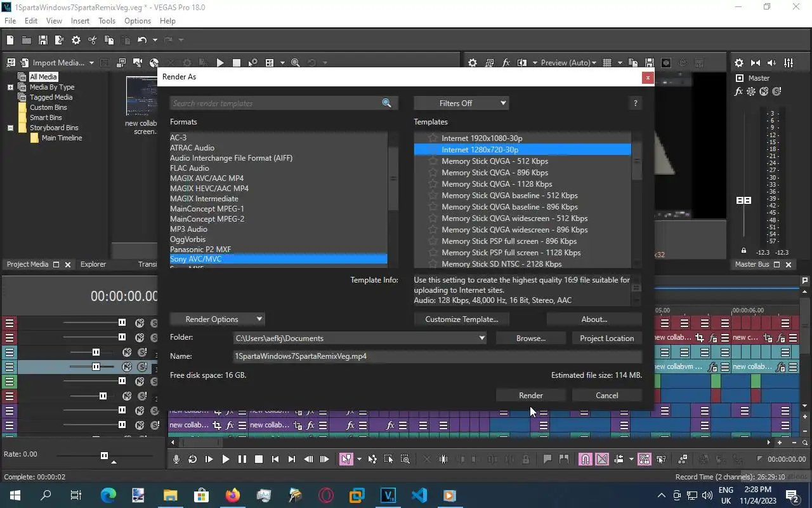The height and width of the screenshot is (508, 812).
Task: Toggle Automatic Crossfades icon
Action: (602, 459)
